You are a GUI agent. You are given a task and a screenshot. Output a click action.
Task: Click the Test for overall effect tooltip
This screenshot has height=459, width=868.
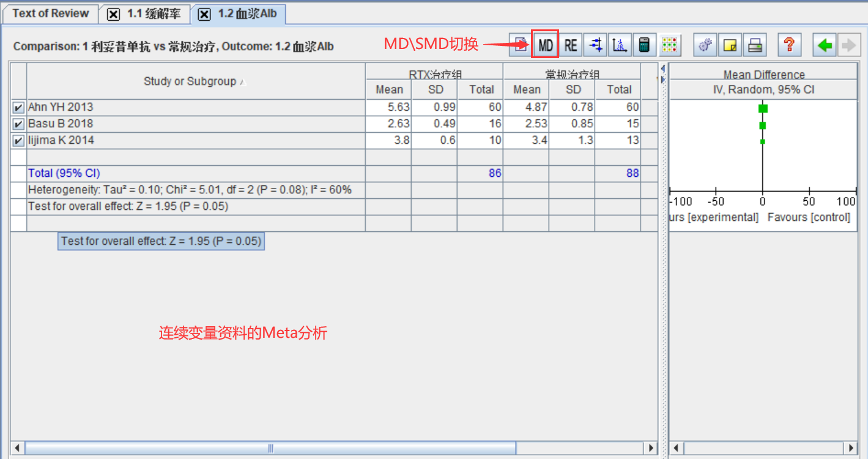tap(161, 241)
